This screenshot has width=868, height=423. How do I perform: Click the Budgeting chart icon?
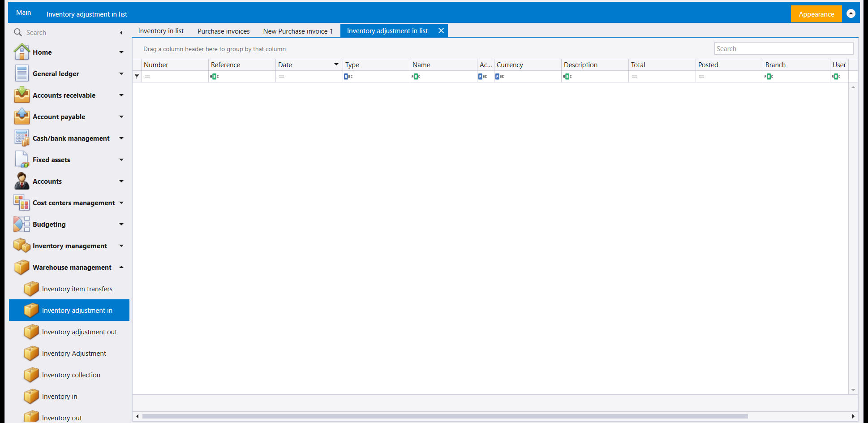(21, 224)
